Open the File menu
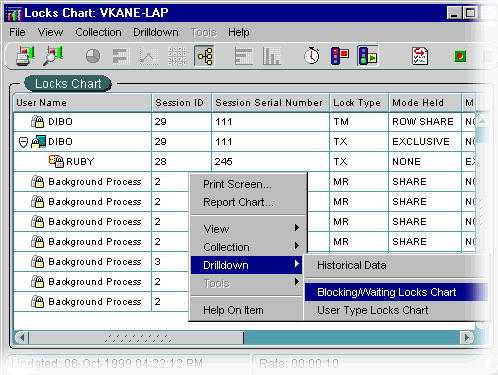Viewport: 498px width, 375px height. click(17, 32)
